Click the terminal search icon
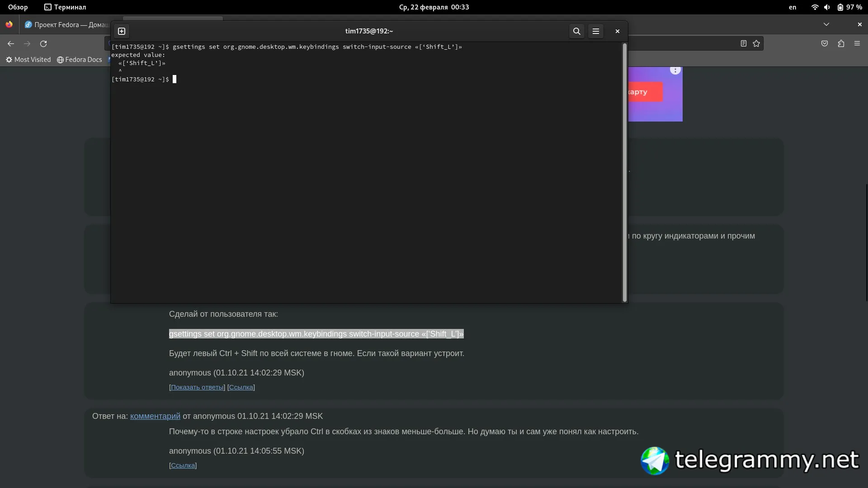The width and height of the screenshot is (868, 488). 576,31
